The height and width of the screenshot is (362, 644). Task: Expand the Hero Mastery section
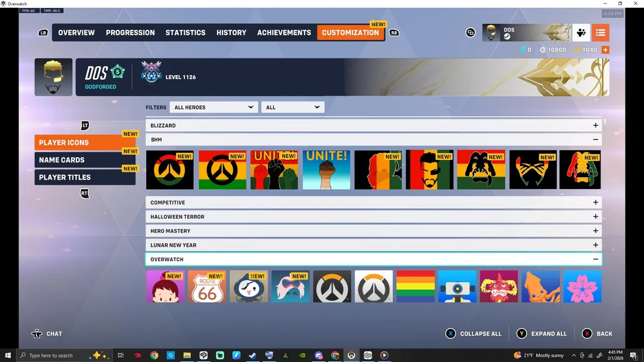point(374,231)
